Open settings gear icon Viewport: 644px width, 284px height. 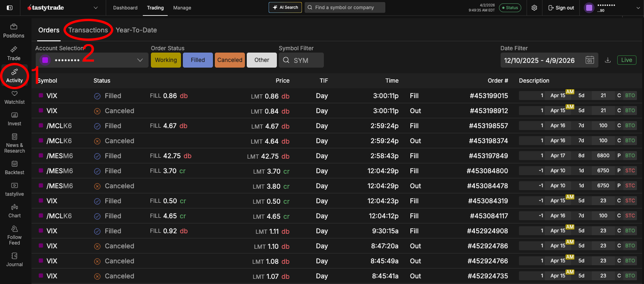(x=534, y=8)
